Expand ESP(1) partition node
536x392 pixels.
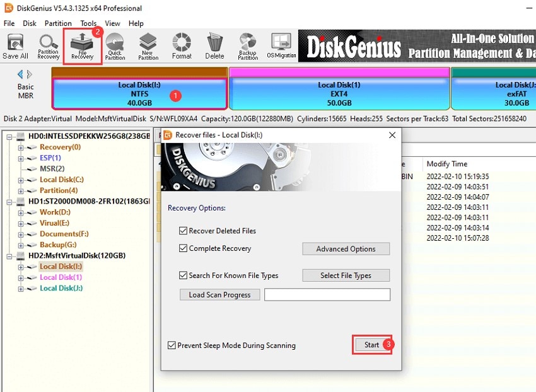(21, 158)
